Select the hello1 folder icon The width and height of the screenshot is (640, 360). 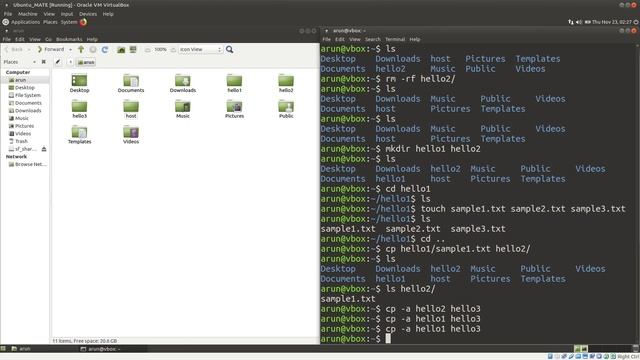click(x=234, y=83)
